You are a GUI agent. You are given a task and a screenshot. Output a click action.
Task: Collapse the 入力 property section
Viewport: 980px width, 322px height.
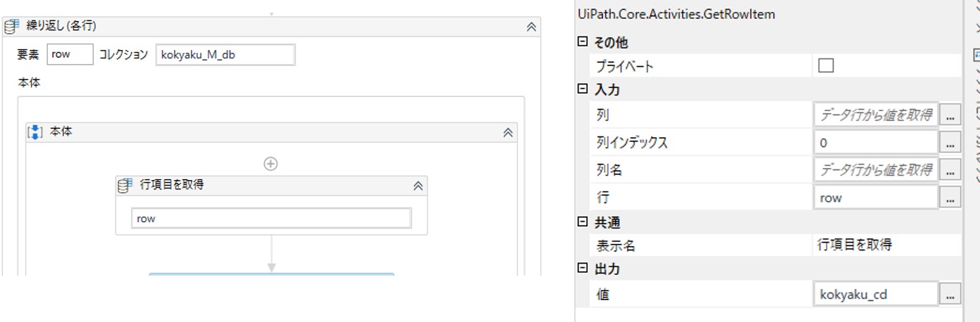click(x=582, y=89)
